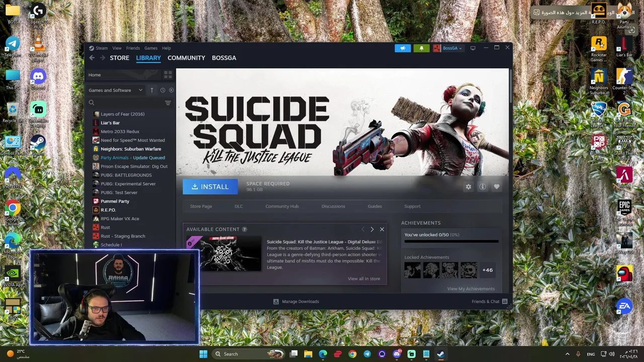Click View all in store

tap(364, 279)
